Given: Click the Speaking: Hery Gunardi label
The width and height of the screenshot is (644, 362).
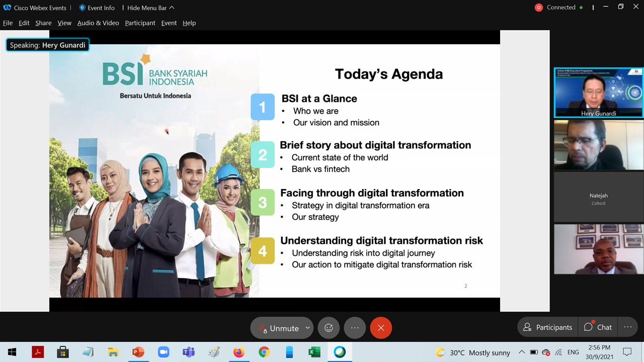Looking at the screenshot, I should click(x=48, y=45).
